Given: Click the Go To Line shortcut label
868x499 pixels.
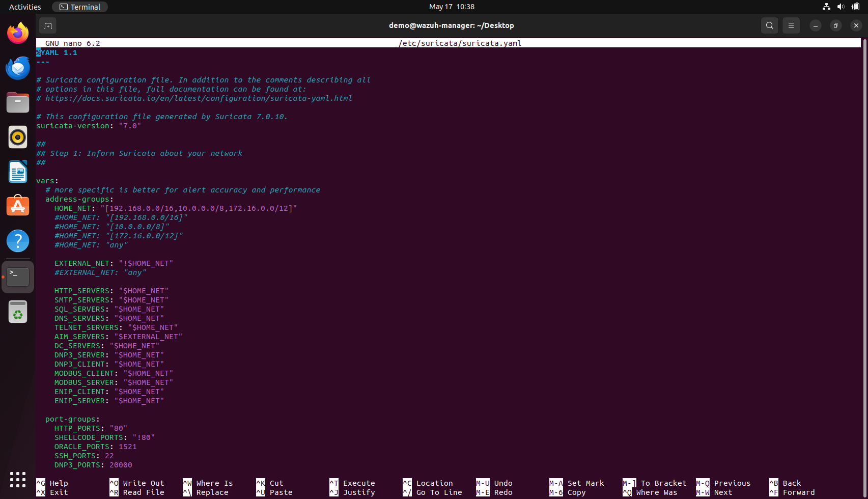Looking at the screenshot, I should pos(432,492).
